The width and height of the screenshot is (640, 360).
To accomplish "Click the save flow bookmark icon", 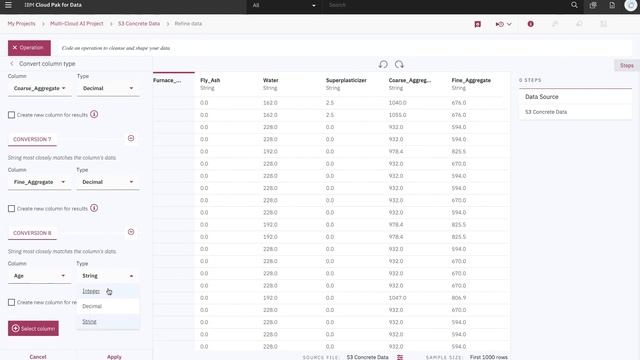I will pyautogui.click(x=478, y=24).
